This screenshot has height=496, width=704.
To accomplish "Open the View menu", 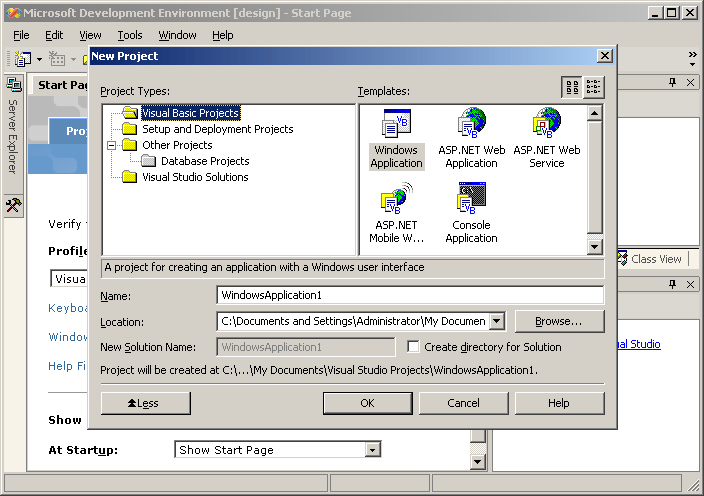I will (x=90, y=35).
